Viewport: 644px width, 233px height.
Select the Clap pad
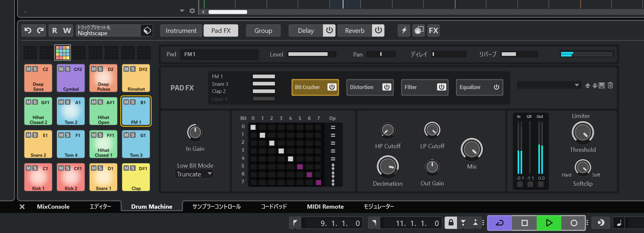click(x=136, y=177)
